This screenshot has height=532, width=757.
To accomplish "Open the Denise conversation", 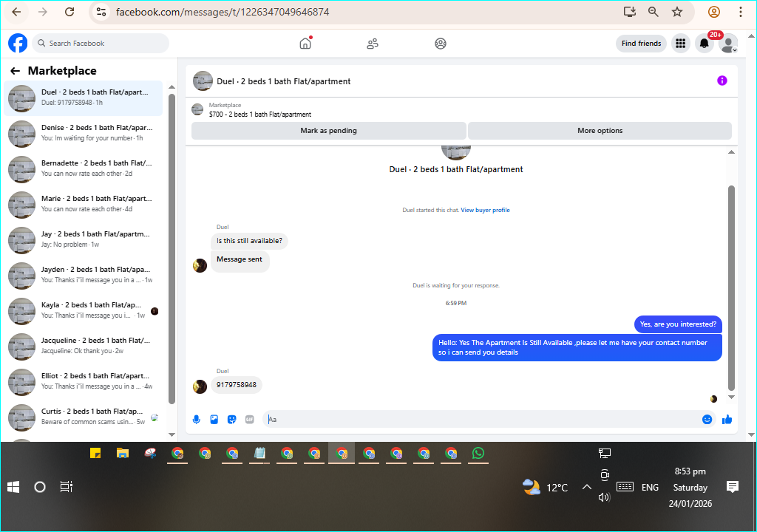I will coord(84,134).
